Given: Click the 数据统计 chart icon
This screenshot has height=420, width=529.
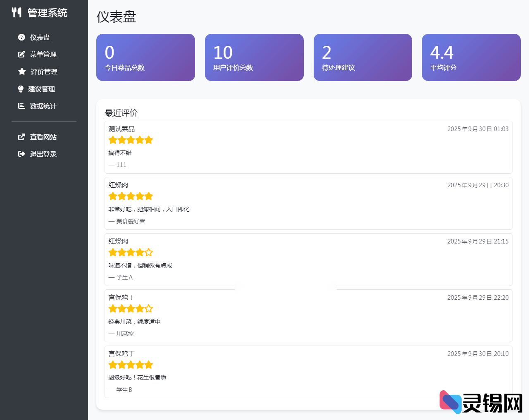Looking at the screenshot, I should click(21, 106).
